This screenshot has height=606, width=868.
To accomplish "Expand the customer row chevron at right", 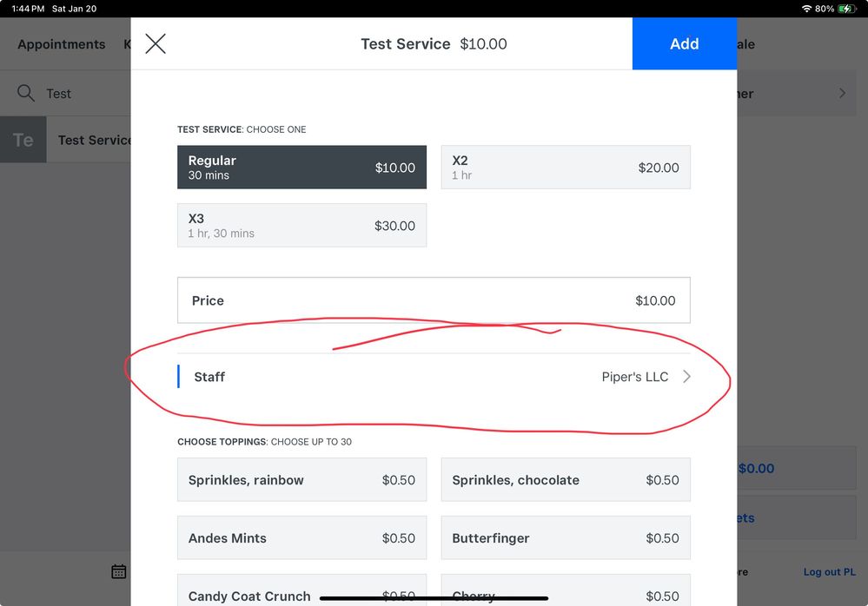I will [x=842, y=93].
